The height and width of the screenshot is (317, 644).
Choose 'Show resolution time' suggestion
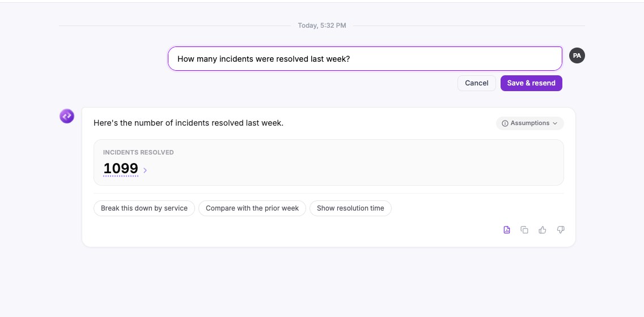point(350,208)
